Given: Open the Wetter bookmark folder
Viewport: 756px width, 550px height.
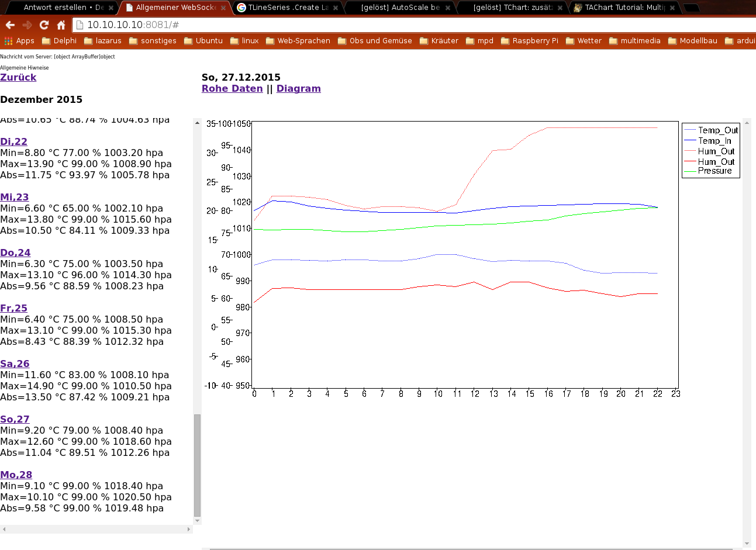Looking at the screenshot, I should click(x=584, y=41).
